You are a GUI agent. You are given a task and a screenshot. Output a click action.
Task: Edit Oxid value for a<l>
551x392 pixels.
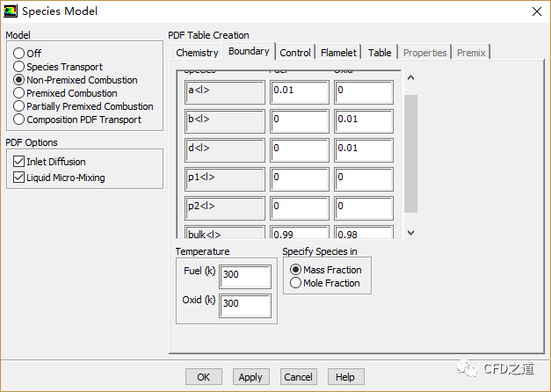coord(364,92)
